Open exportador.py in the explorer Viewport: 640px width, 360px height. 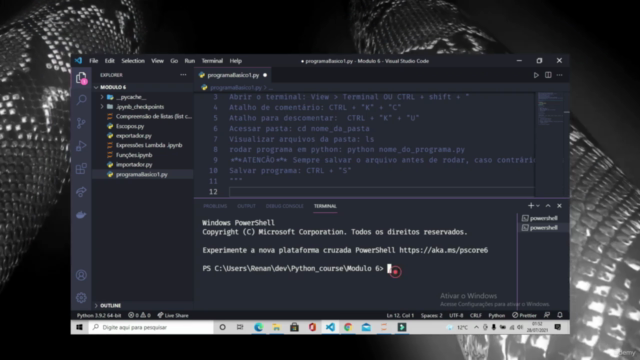(x=133, y=136)
